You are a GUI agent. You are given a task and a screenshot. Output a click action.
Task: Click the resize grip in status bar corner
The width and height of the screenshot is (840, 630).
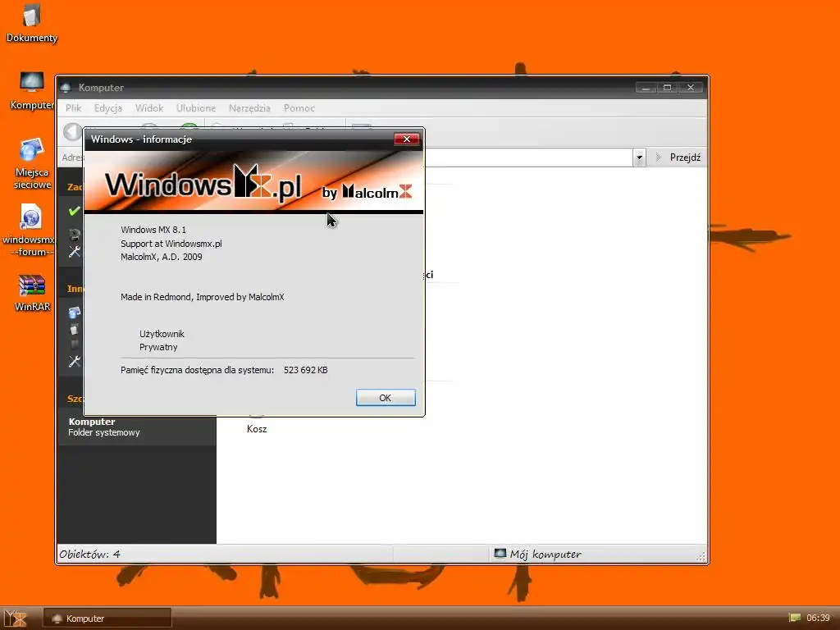(x=701, y=557)
